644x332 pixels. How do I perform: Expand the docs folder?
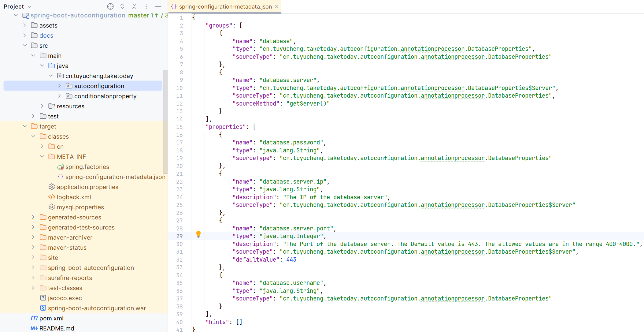point(25,35)
